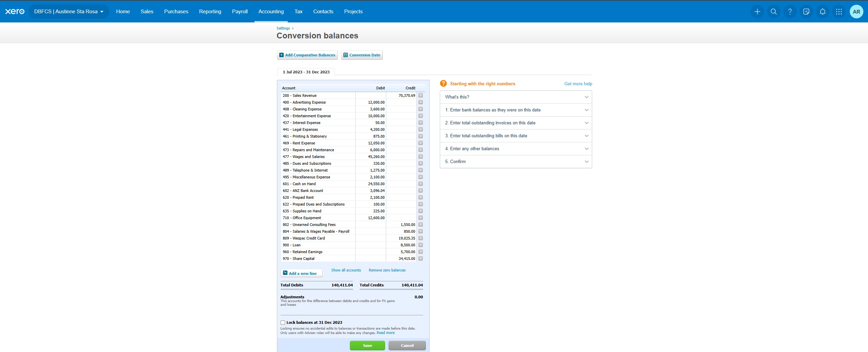Open the Tax menu
Screen dimensions: 868x352
point(299,12)
